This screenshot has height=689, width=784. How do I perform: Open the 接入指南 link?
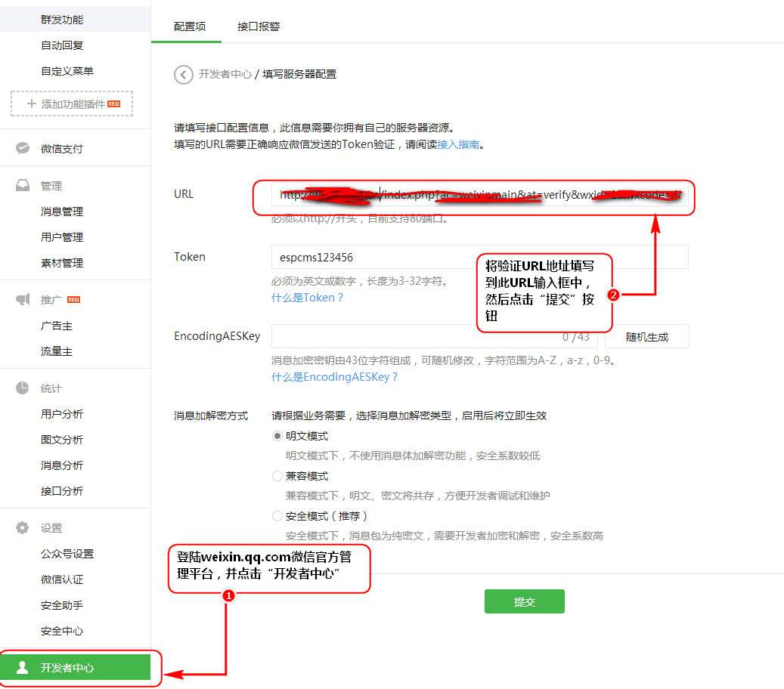coord(458,144)
